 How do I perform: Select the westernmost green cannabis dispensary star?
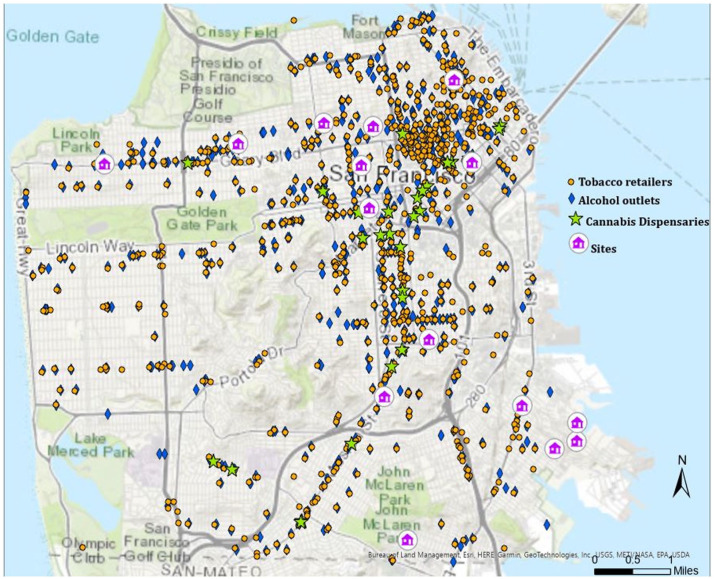pos(188,162)
